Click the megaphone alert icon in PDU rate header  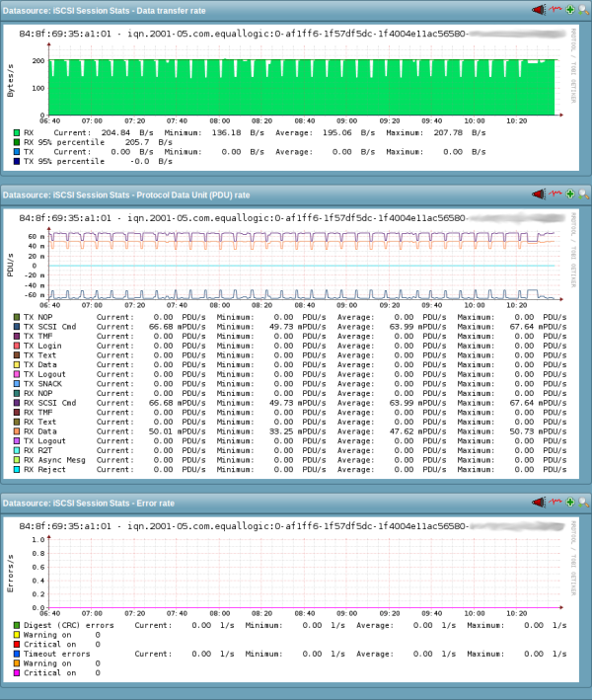539,194
